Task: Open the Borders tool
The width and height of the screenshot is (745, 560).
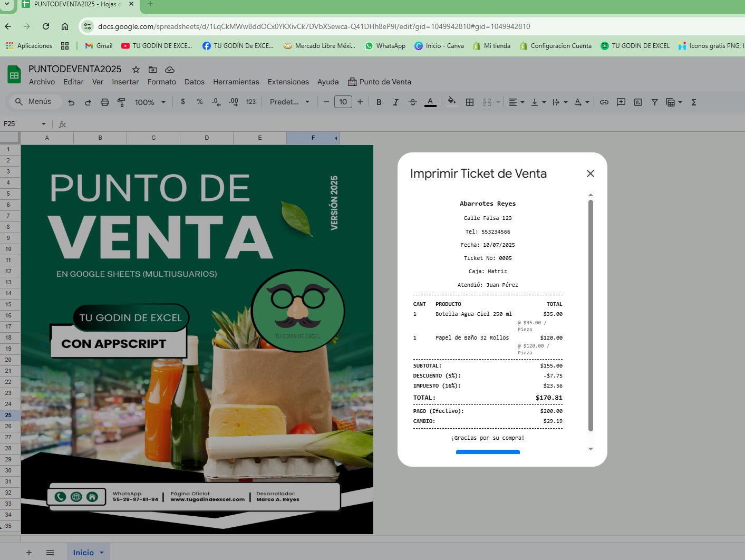Action: (470, 102)
